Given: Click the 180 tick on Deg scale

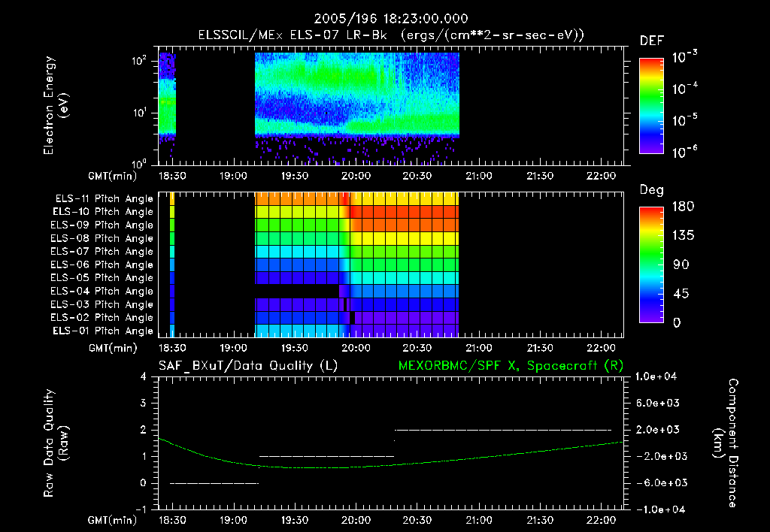Looking at the screenshot, I should point(683,206).
